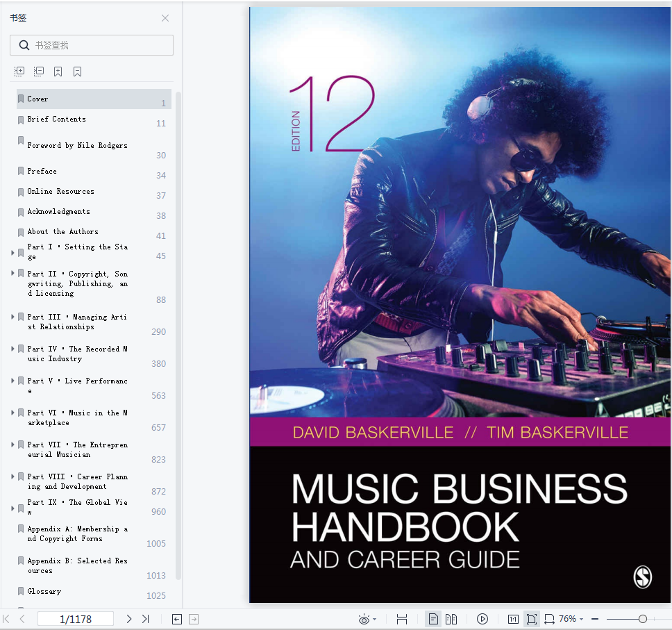Expand Part VIII Career Planning and Development
The width and height of the screenshot is (672, 630).
tap(13, 476)
